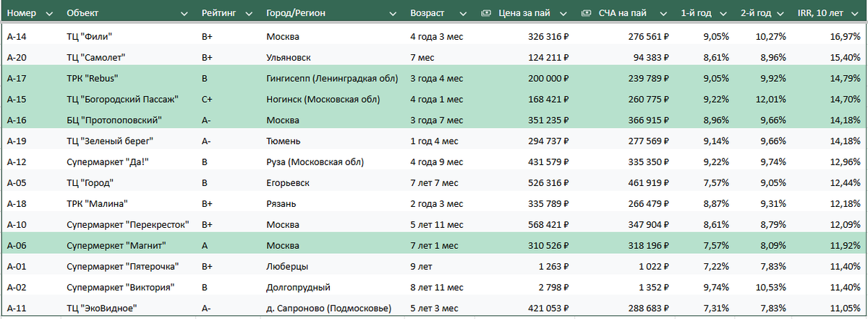Select the Объект header label

click(x=83, y=14)
